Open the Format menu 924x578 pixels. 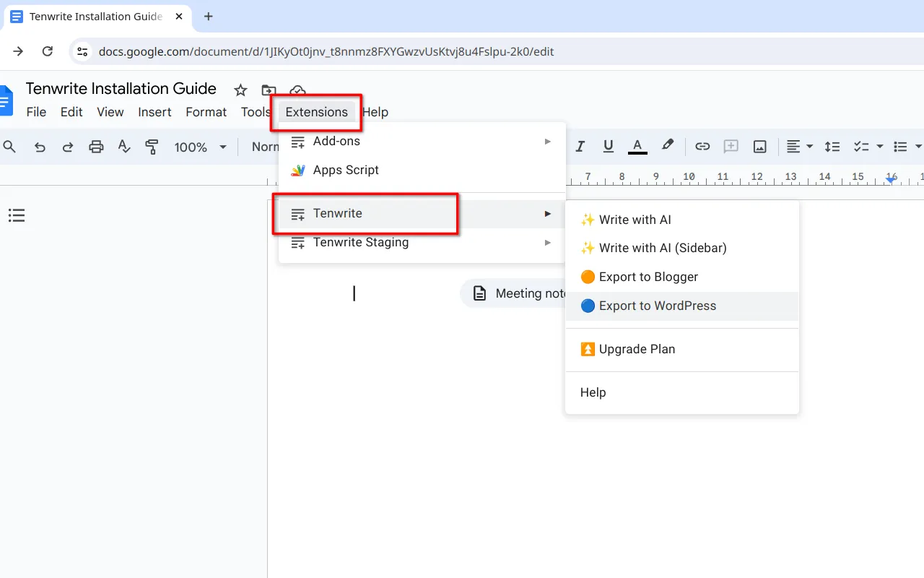tap(206, 112)
